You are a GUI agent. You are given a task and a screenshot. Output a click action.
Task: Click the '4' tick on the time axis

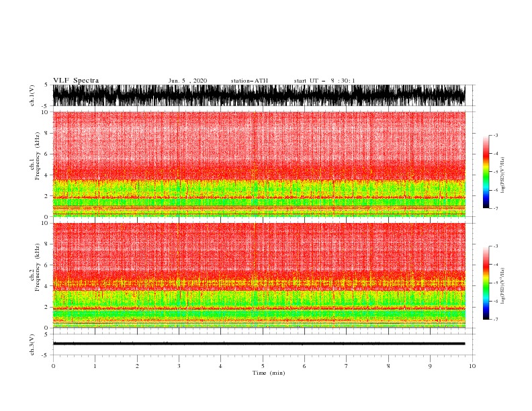click(x=220, y=366)
